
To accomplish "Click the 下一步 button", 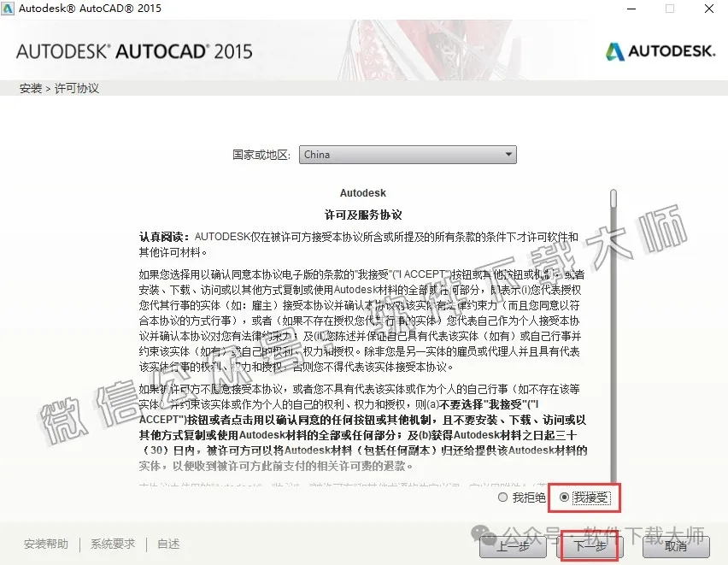I will 592,546.
